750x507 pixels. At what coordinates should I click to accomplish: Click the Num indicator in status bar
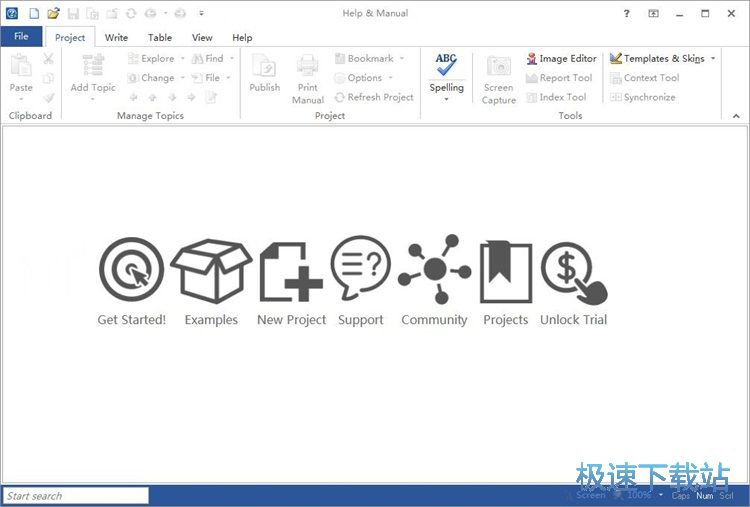[x=704, y=496]
